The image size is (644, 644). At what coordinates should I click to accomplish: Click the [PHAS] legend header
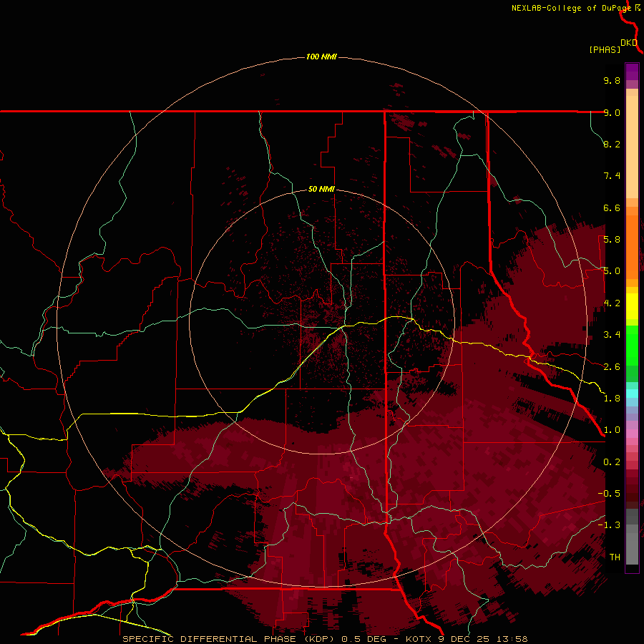(605, 50)
